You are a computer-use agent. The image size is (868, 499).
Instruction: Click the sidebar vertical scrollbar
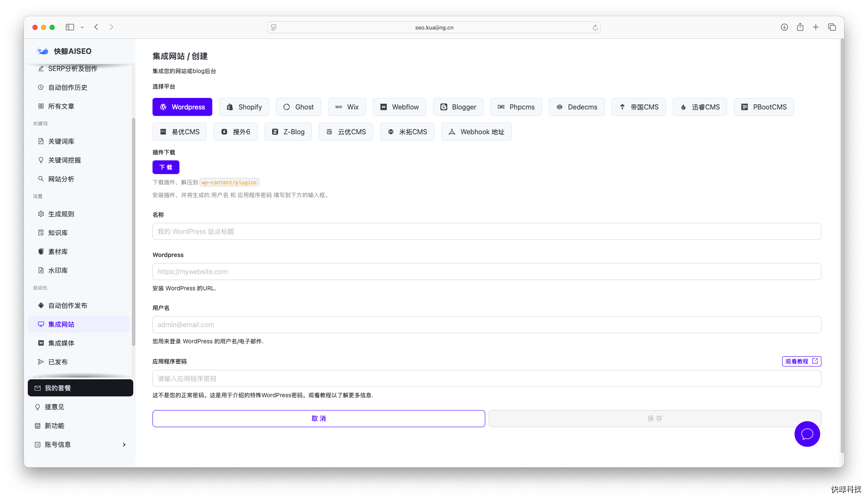pos(133,232)
